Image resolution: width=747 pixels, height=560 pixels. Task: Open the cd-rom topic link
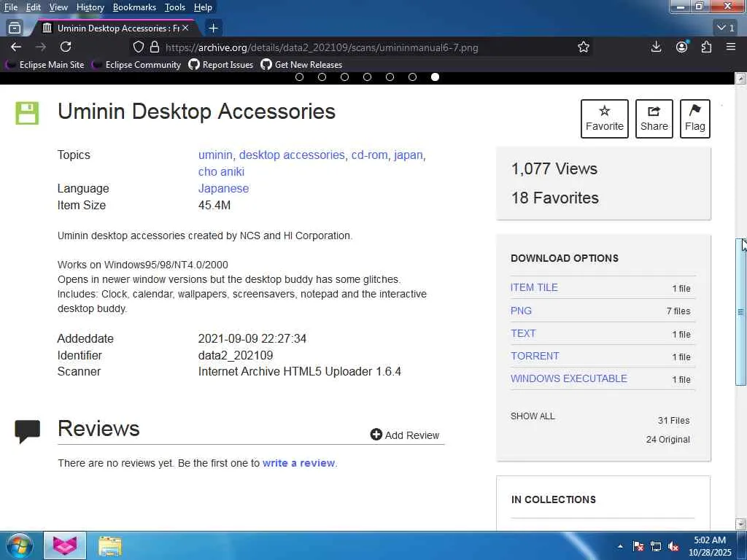[369, 155]
